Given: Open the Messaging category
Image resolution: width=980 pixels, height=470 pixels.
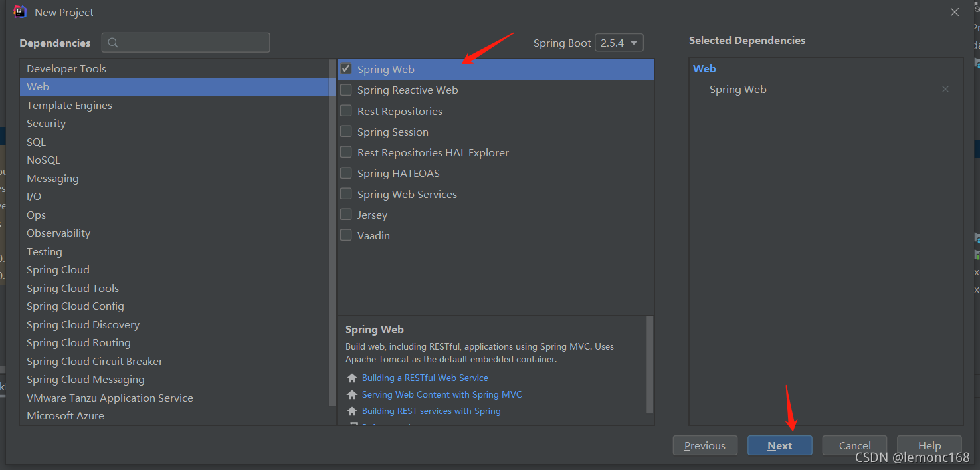Looking at the screenshot, I should tap(174, 178).
